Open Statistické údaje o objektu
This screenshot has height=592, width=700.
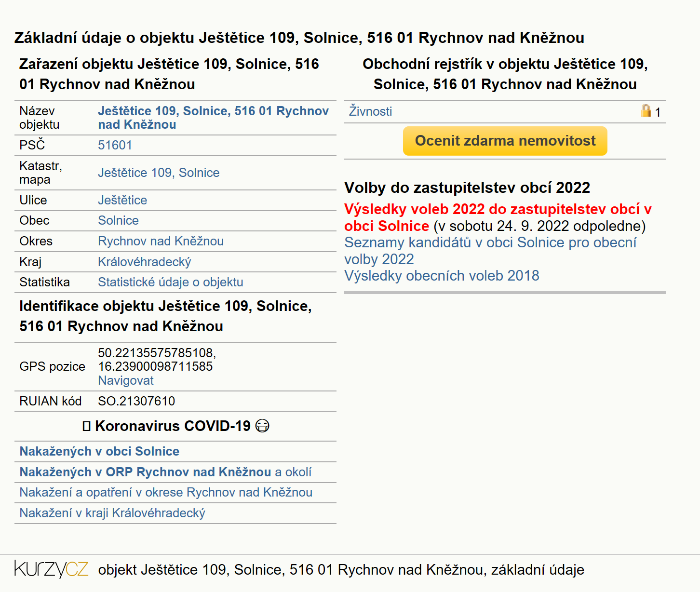(170, 282)
